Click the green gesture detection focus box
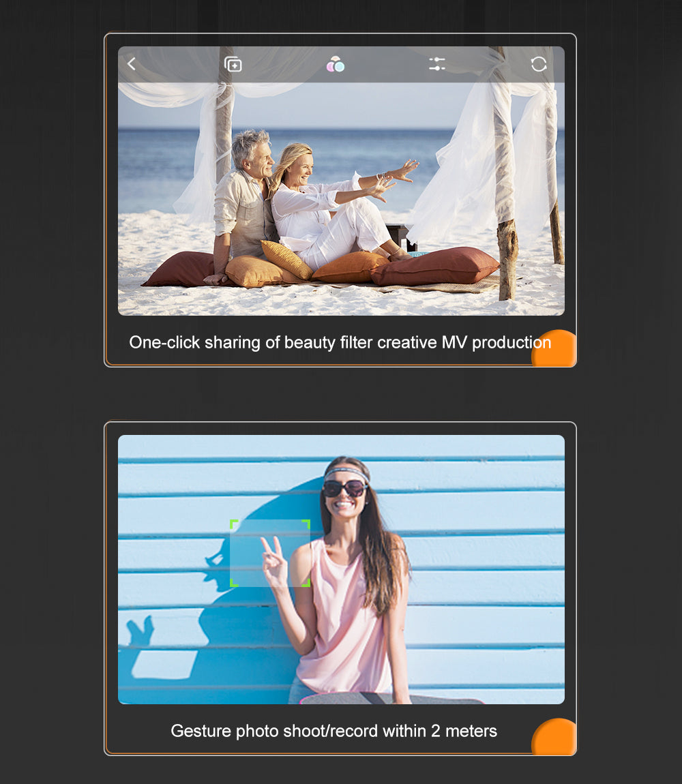The height and width of the screenshot is (784, 682). click(270, 553)
